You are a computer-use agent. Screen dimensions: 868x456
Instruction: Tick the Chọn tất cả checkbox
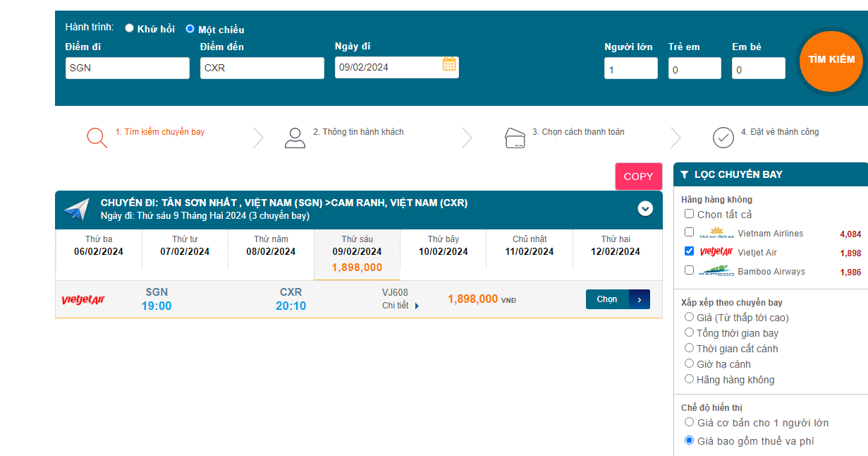click(689, 213)
